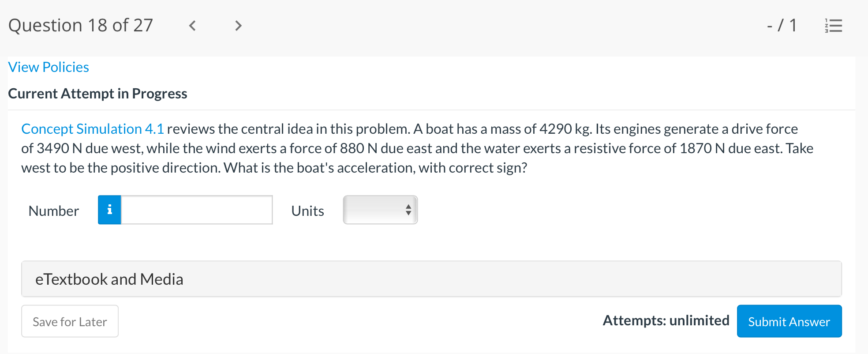
Task: Click the blue info icon beside Number
Action: pos(109,210)
